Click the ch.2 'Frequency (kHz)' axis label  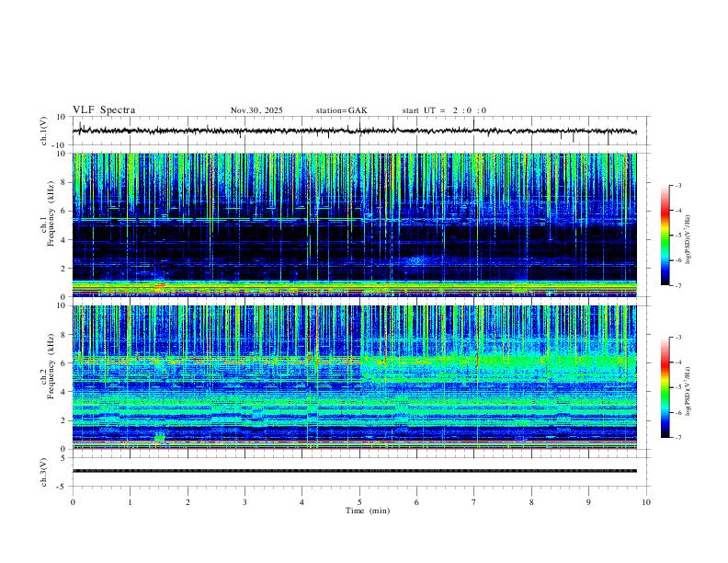pos(51,366)
